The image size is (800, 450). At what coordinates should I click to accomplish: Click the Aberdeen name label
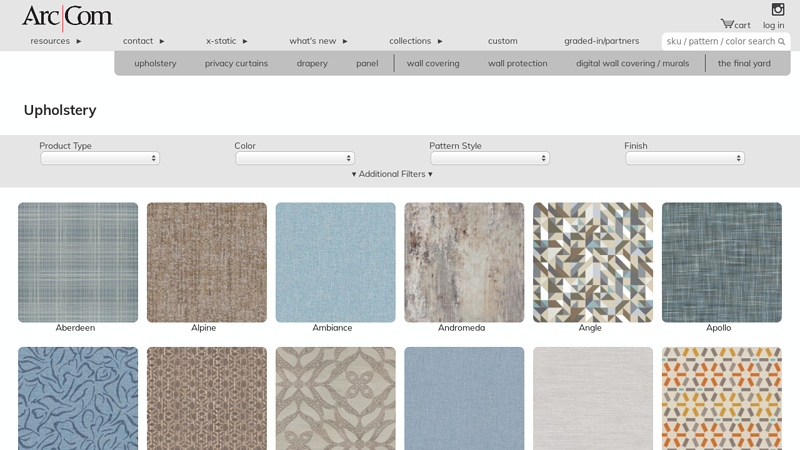click(75, 328)
